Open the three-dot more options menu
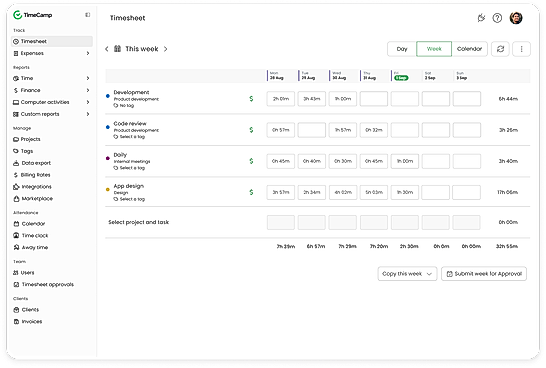This screenshot has width=546, height=368. 521,49
